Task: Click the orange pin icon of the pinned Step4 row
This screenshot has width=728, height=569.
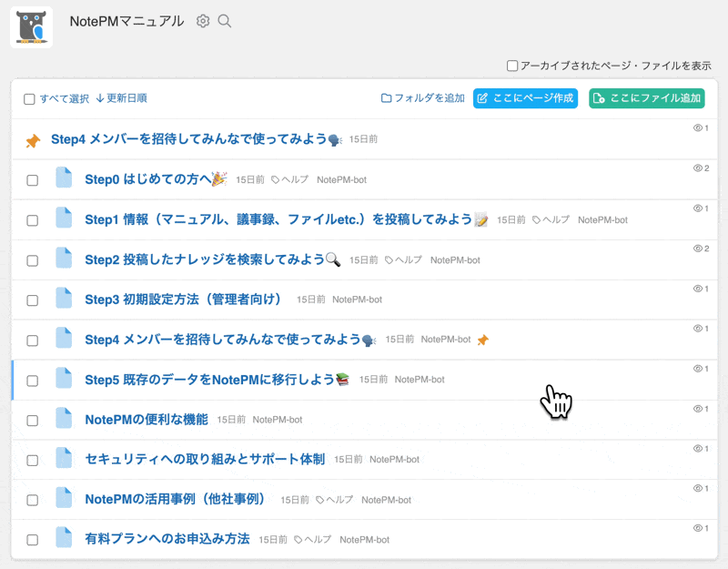Action: (33, 140)
